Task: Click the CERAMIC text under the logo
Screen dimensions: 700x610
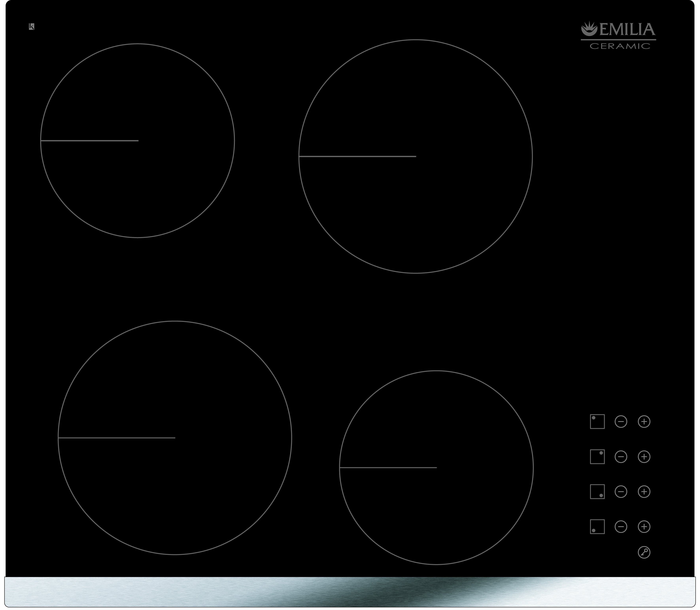Action: [620, 46]
